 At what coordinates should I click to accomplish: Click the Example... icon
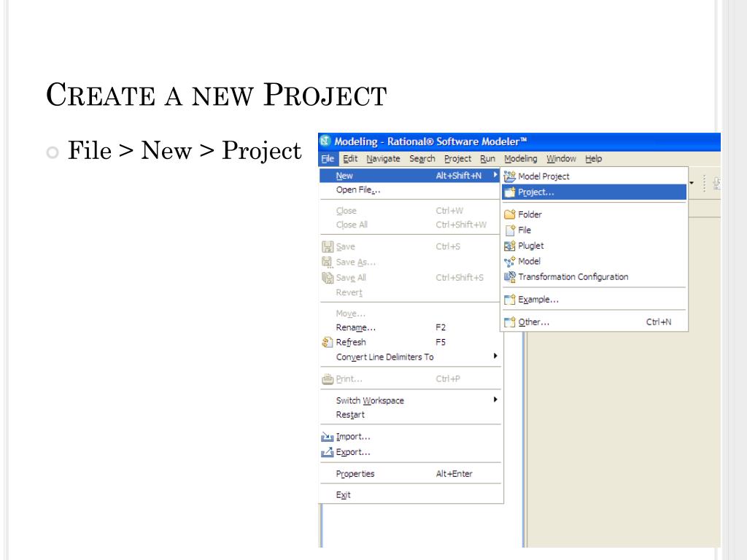[510, 300]
